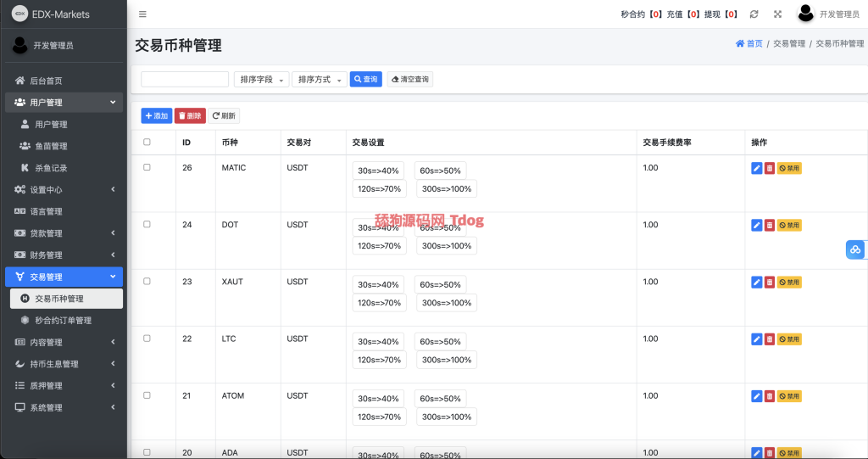Select the checkbox for XAUT row
Screen dimensions: 868x459
coord(147,282)
